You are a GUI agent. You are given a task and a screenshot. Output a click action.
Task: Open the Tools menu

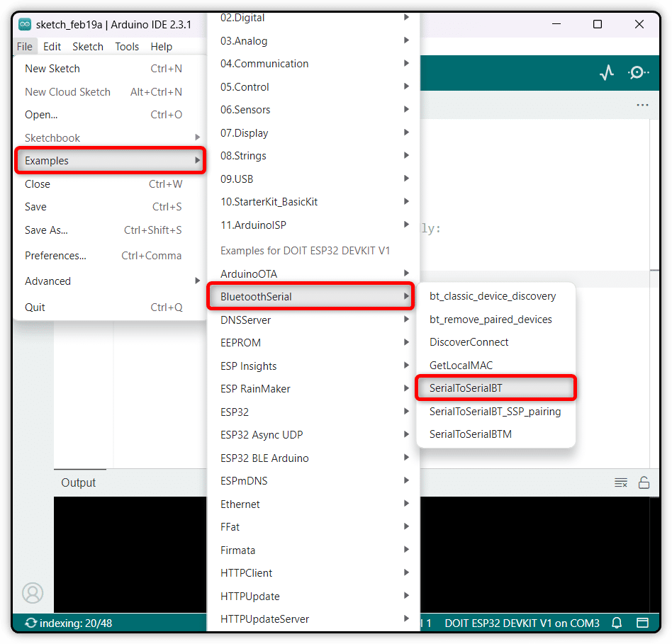tap(127, 47)
